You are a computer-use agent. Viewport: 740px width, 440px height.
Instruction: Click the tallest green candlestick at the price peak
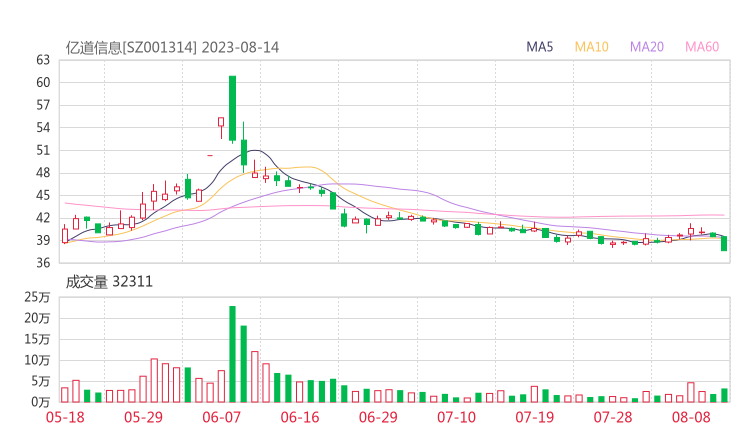pos(232,108)
